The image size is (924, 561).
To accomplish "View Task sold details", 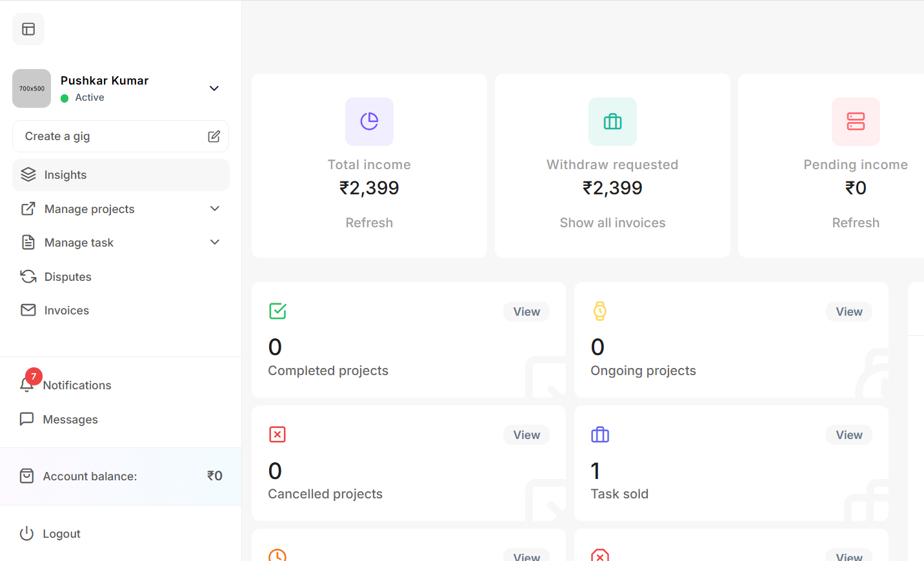I will point(849,435).
